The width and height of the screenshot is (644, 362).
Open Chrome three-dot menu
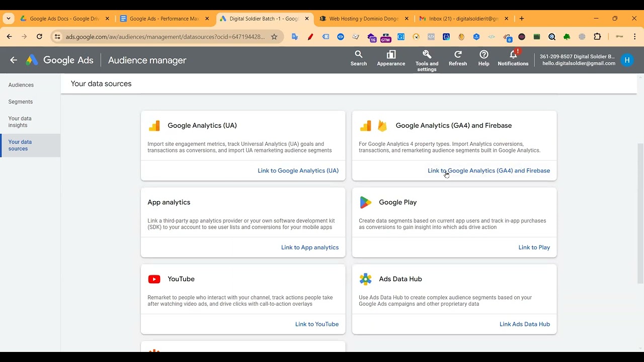coord(634,37)
